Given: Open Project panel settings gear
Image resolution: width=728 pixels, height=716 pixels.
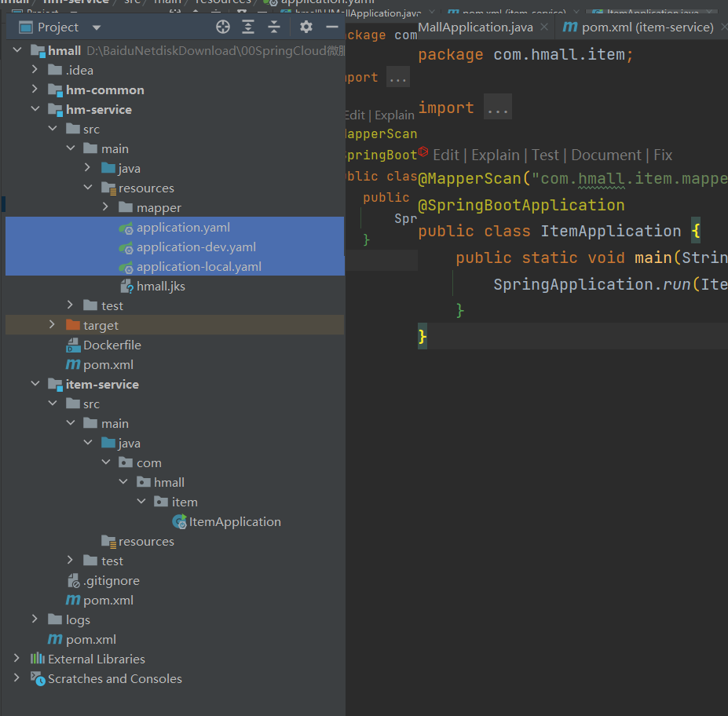Looking at the screenshot, I should 306,27.
